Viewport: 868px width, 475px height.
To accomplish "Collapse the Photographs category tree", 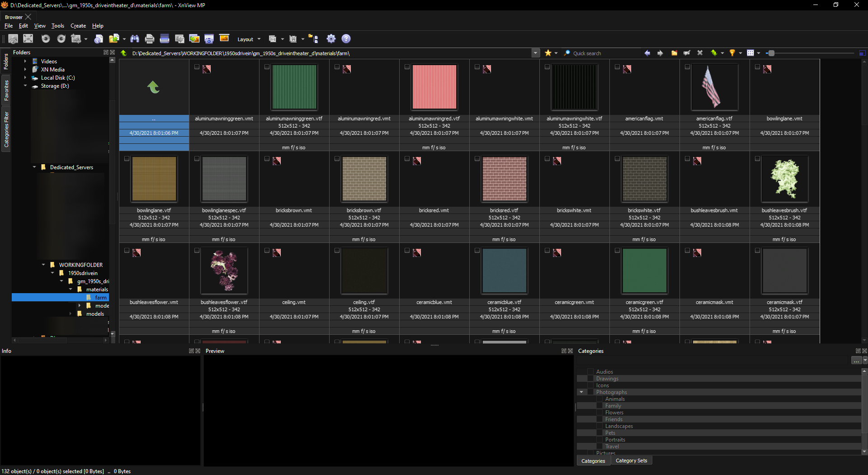I will [581, 392].
